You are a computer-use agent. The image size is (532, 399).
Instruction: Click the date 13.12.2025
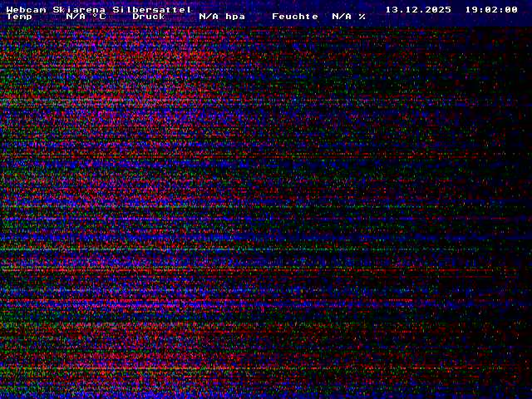(x=418, y=10)
